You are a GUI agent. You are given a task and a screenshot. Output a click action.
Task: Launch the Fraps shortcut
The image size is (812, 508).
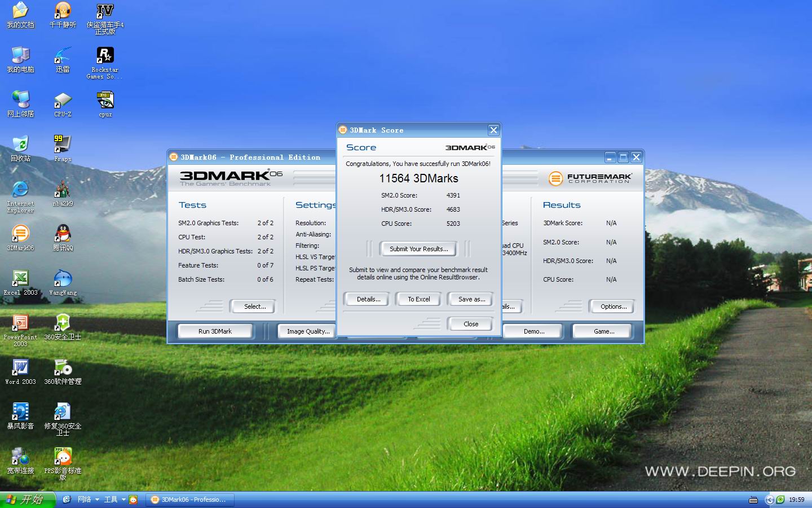[63, 149]
